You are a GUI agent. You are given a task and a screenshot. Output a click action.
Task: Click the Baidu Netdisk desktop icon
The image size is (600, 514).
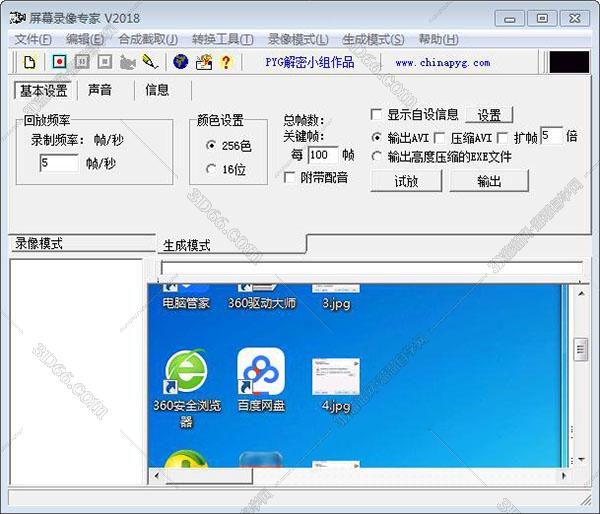point(261,372)
